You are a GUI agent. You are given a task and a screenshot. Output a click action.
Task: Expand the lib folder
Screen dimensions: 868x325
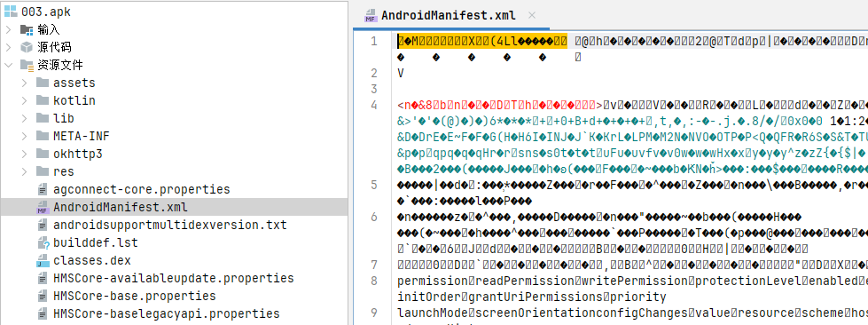pyautogui.click(x=24, y=118)
